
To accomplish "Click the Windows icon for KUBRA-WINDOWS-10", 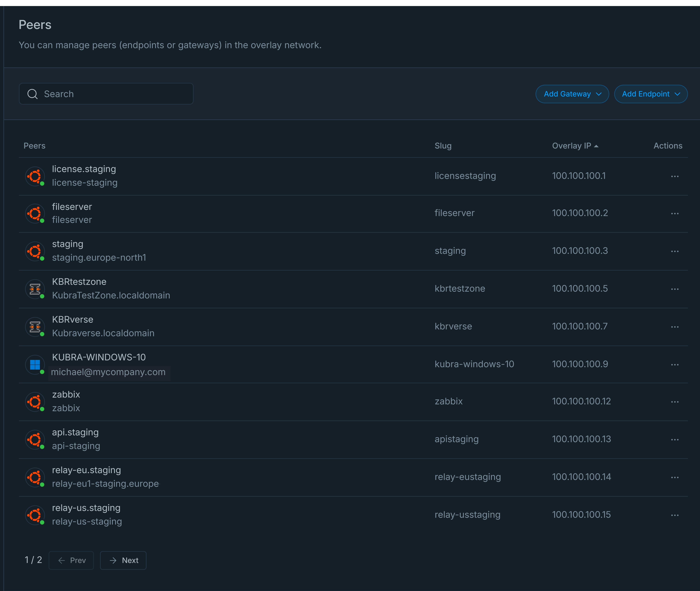I will pos(35,365).
